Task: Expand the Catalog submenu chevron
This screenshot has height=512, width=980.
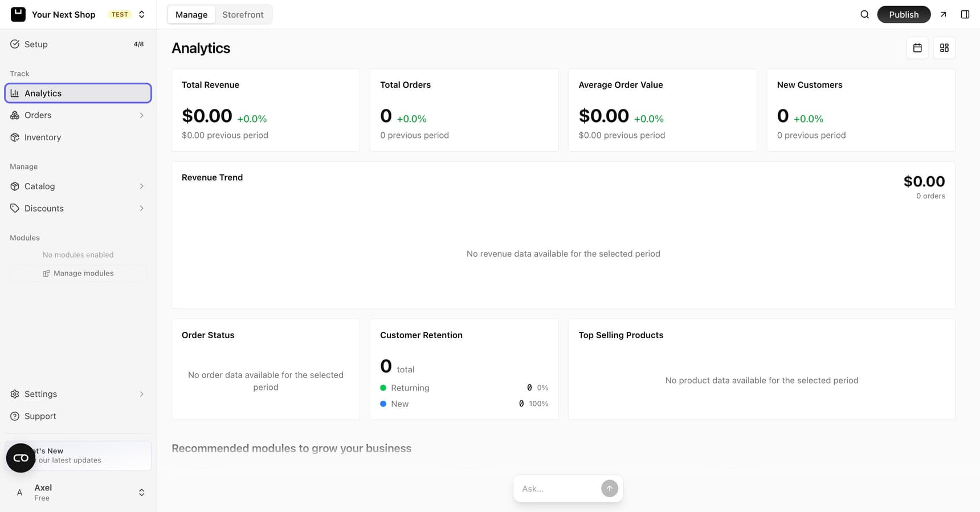Action: 141,186
